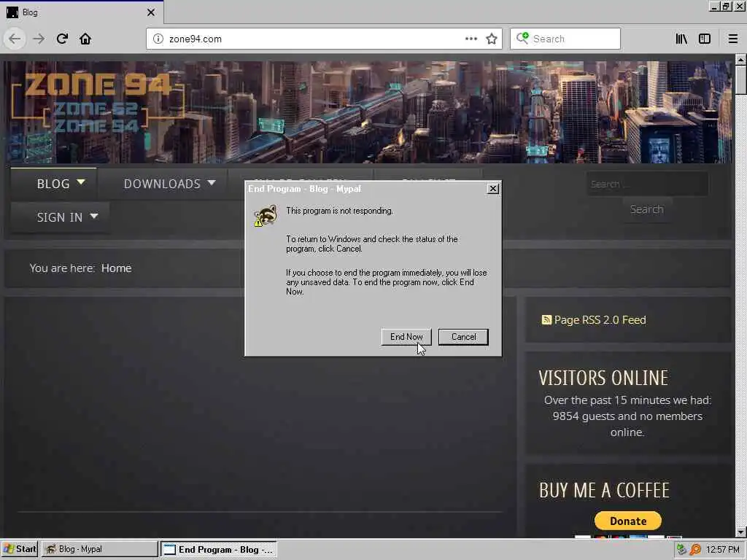The image size is (747, 560).
Task: Bookmark this page with the star icon
Action: pos(492,39)
